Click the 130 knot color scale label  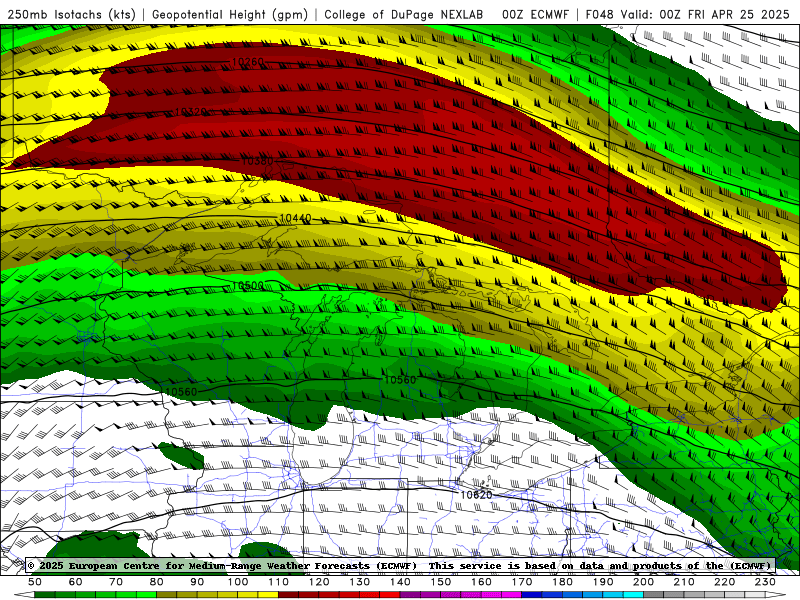[360, 582]
